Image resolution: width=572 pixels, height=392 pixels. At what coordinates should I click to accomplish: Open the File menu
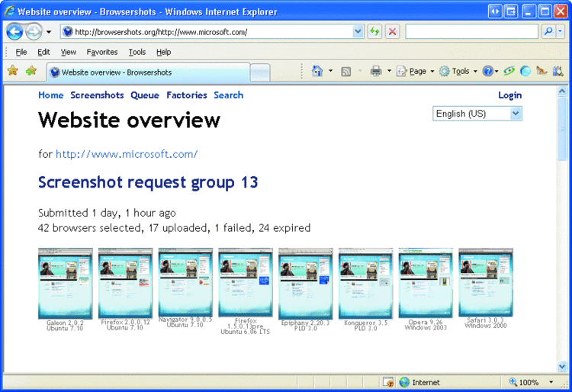21,52
